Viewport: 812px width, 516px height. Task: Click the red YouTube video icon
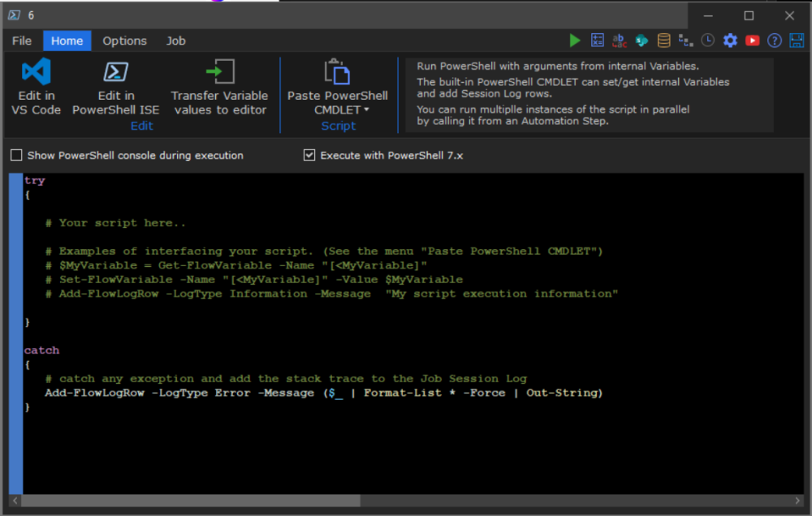click(x=752, y=41)
